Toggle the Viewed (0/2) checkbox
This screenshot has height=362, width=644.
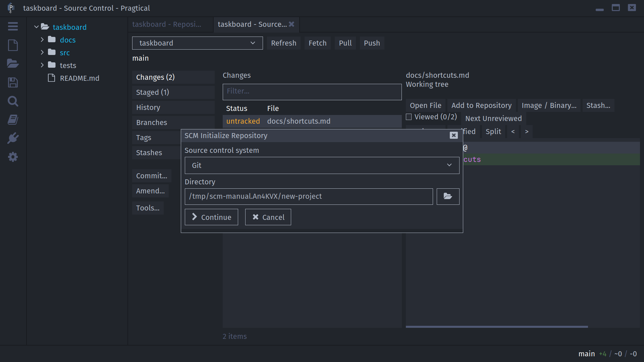[409, 117]
